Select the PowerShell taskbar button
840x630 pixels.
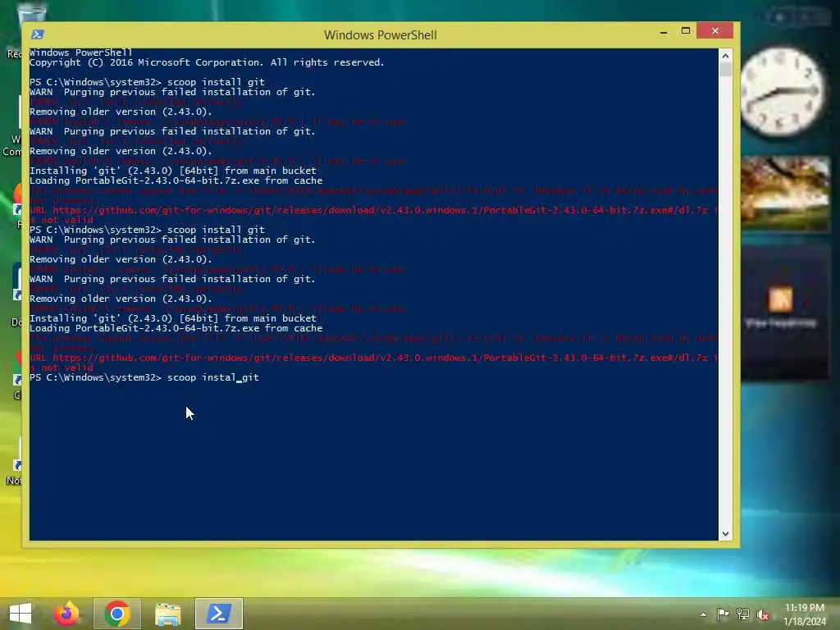[218, 614]
